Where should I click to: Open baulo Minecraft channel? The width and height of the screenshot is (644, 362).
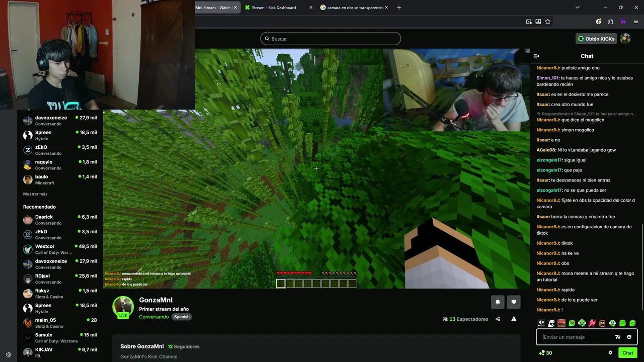pyautogui.click(x=59, y=179)
